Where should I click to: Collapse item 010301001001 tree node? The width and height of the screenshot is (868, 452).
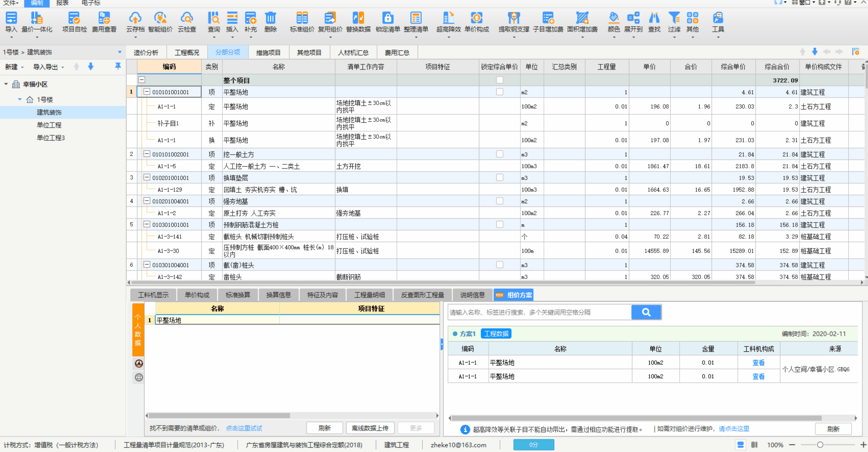[147, 224]
